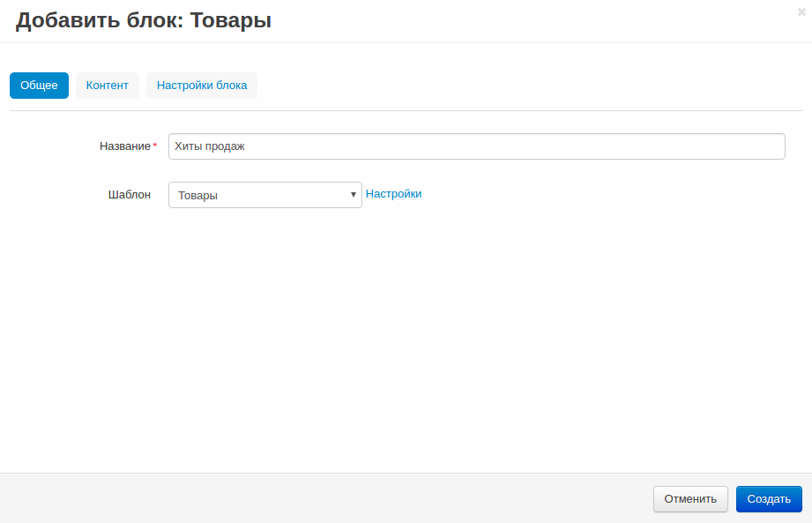Open Настройки next to the template dropdown
812x523 pixels.
(x=393, y=193)
